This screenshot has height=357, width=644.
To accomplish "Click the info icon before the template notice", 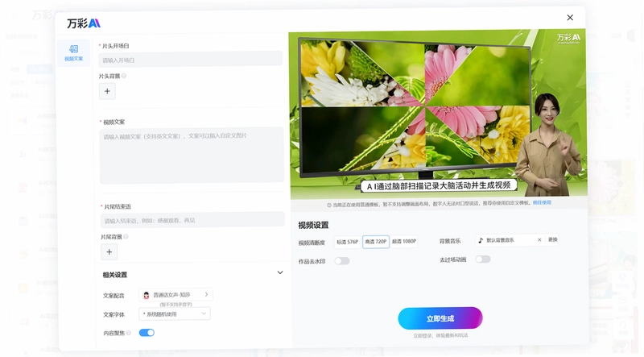I will coord(329,205).
